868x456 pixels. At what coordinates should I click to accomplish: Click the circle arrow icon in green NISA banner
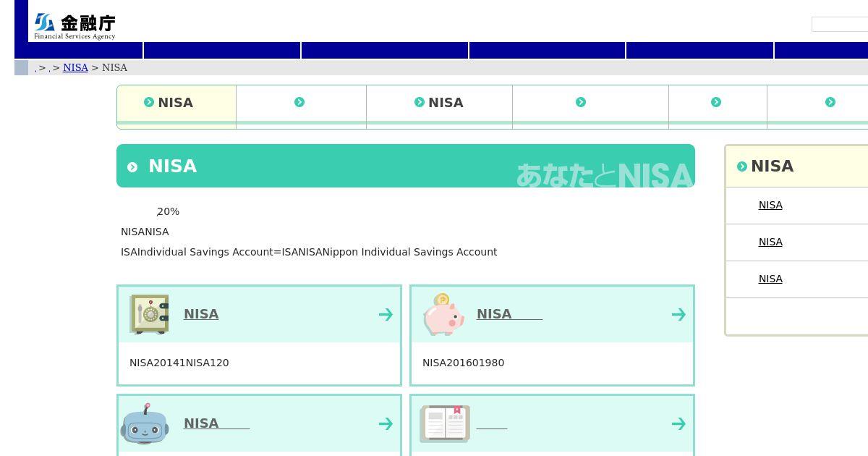coord(132,167)
